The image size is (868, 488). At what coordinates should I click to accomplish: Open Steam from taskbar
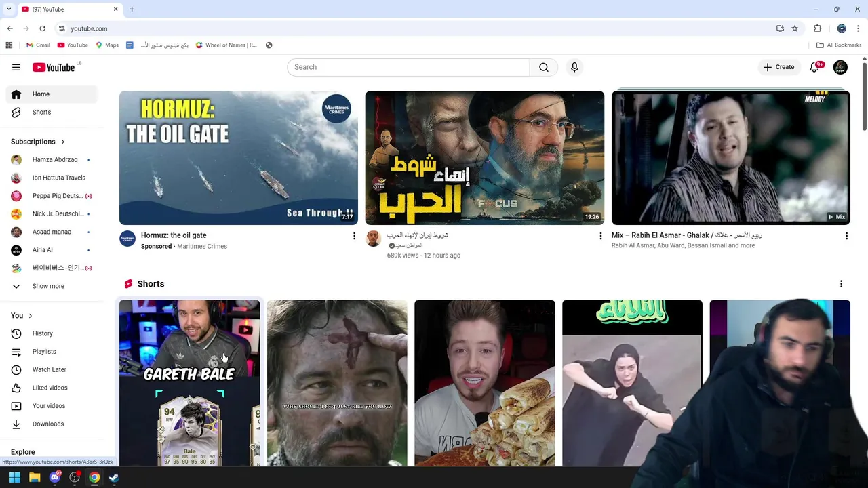click(x=114, y=478)
